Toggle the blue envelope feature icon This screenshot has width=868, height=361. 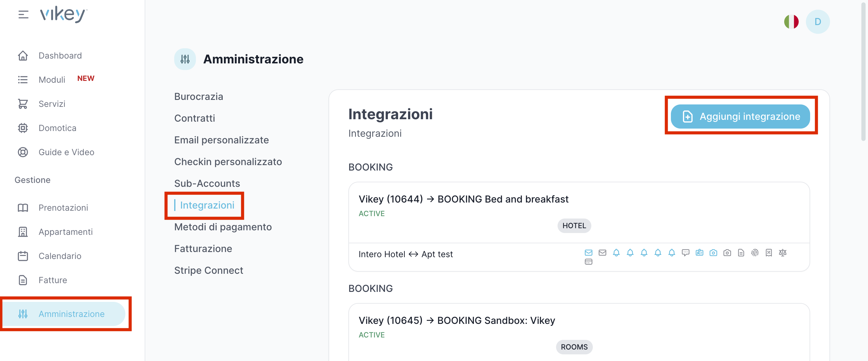coord(588,253)
